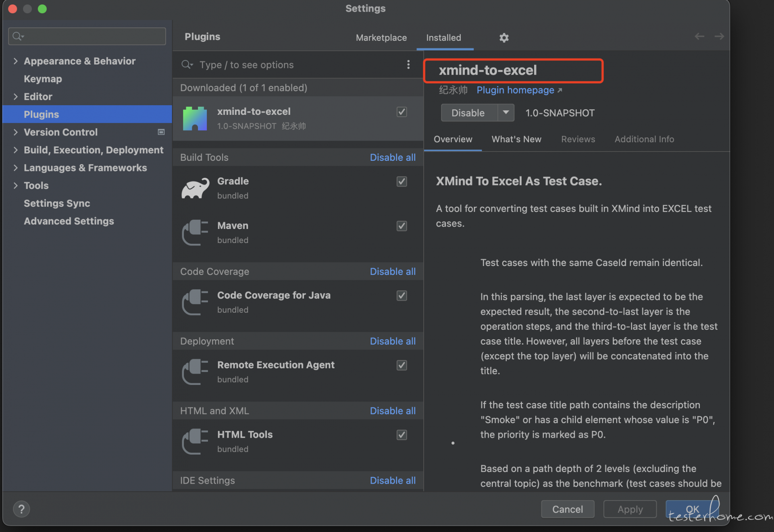Open the Reviews tab

pyautogui.click(x=578, y=139)
